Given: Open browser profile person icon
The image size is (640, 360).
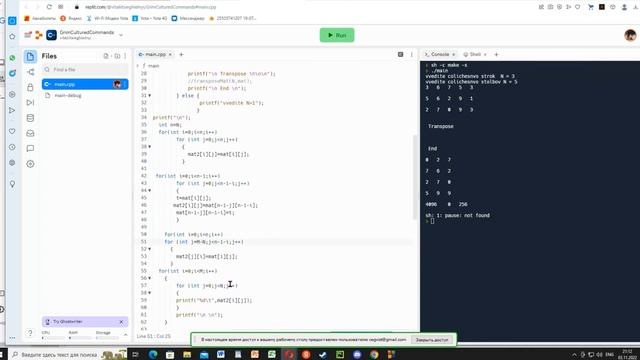Looking at the screenshot, I should point(624,7).
